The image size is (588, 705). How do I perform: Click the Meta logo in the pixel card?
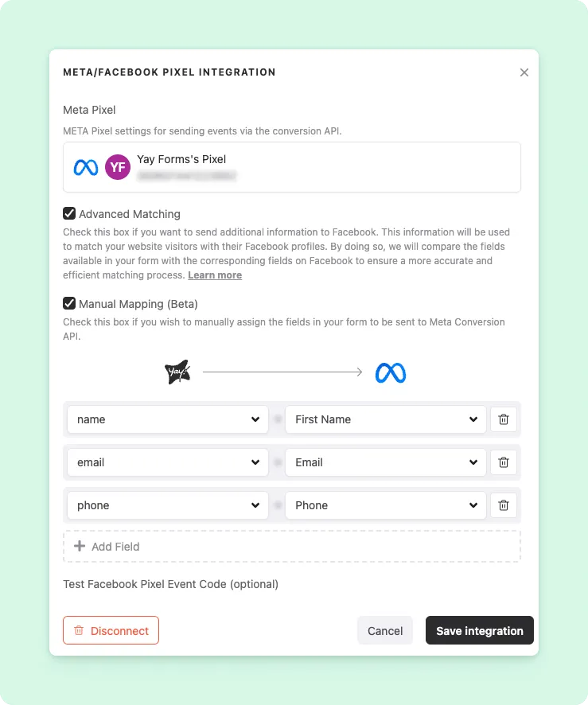coord(87,167)
